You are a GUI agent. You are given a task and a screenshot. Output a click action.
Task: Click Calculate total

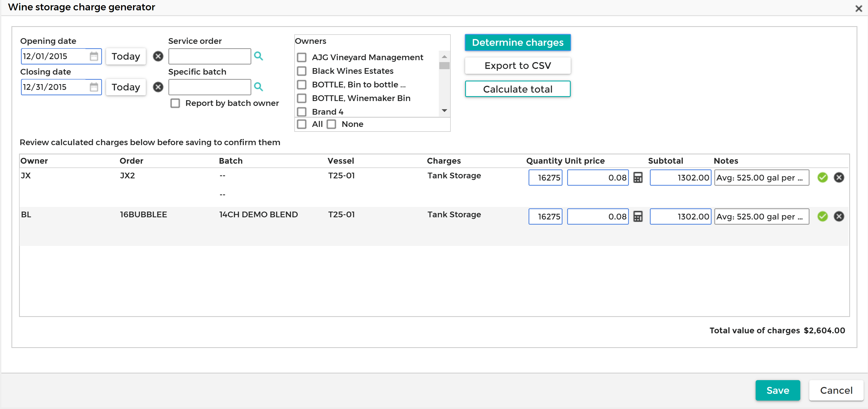coord(518,89)
